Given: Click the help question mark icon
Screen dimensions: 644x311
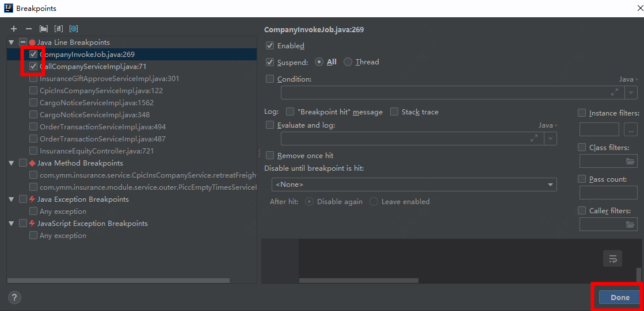Looking at the screenshot, I should (x=15, y=297).
